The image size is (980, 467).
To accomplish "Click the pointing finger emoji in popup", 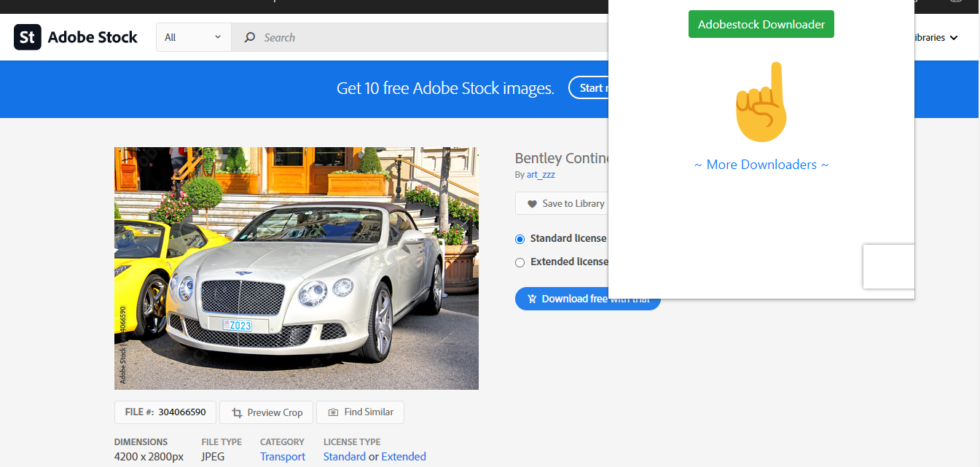I will coord(762,102).
